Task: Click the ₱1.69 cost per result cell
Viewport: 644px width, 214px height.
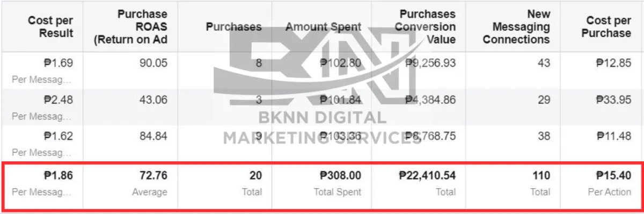Action: pyautogui.click(x=57, y=63)
